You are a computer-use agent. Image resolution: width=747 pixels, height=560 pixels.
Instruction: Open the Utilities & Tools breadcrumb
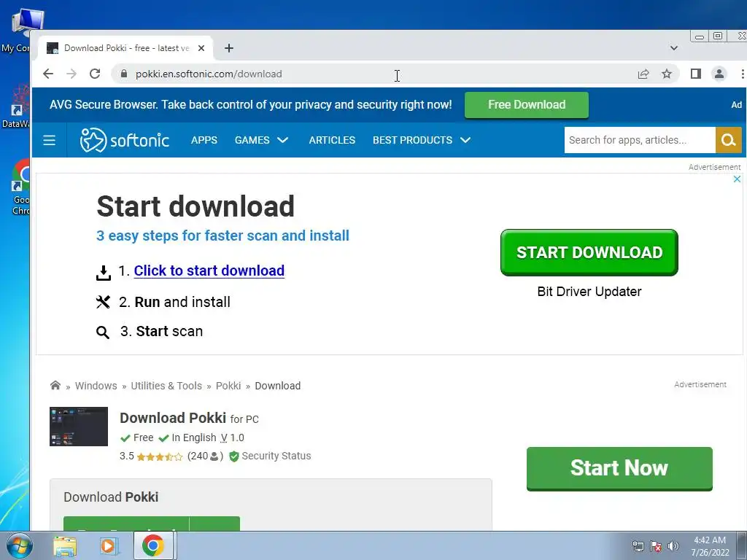pyautogui.click(x=166, y=386)
